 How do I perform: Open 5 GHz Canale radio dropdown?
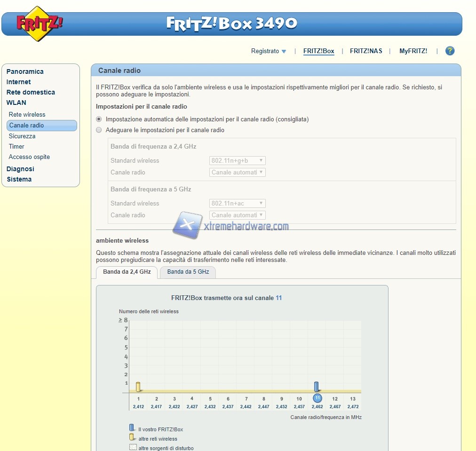pos(238,215)
